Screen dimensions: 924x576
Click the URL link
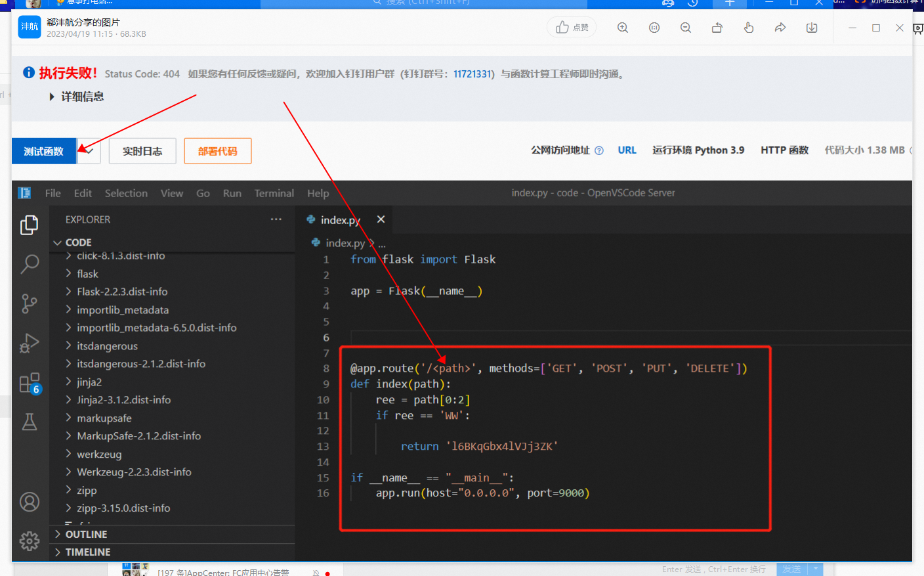pos(627,150)
